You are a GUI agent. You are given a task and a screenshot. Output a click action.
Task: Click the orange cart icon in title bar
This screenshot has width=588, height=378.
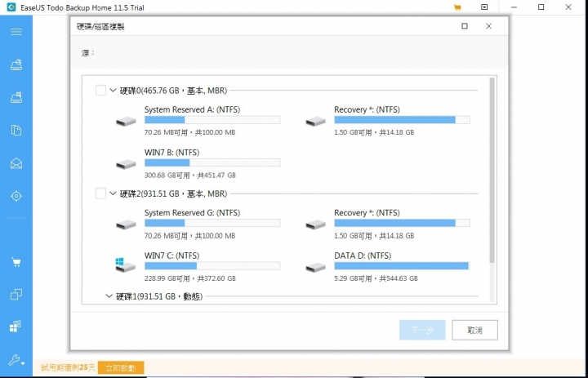[x=457, y=7]
